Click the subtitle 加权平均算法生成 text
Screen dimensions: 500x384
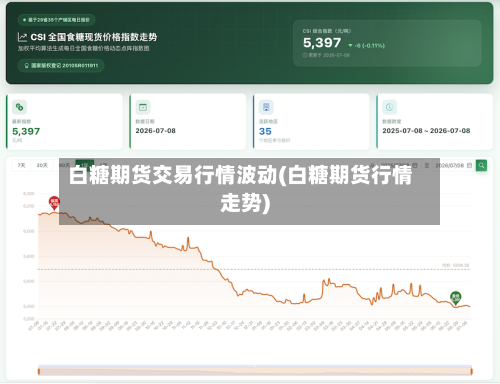tap(84, 49)
